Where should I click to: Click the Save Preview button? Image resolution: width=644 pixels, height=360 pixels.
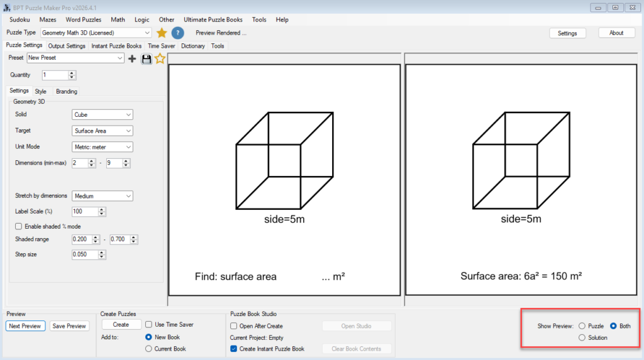[x=69, y=326]
